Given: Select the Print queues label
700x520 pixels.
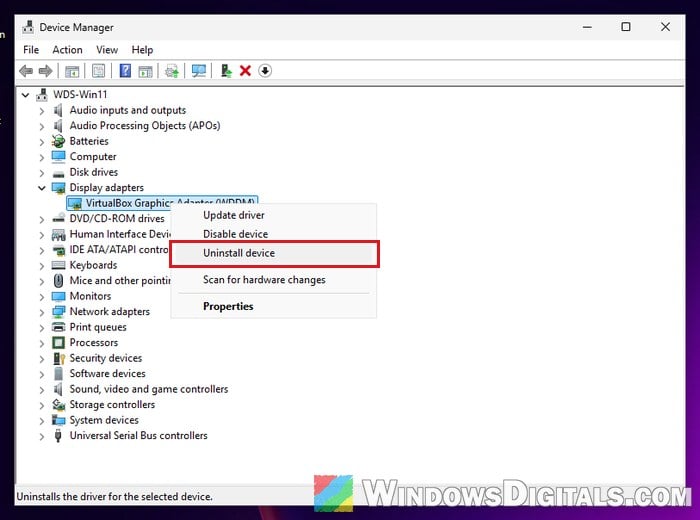Looking at the screenshot, I should coord(98,327).
